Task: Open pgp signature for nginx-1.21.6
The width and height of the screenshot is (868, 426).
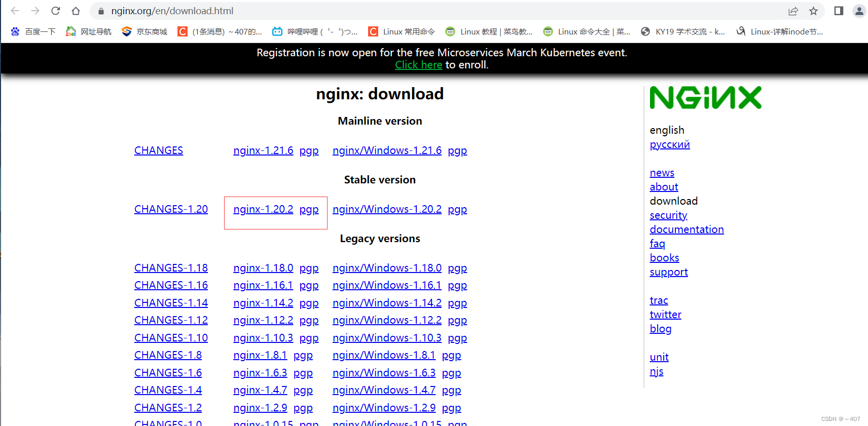Action: [309, 151]
